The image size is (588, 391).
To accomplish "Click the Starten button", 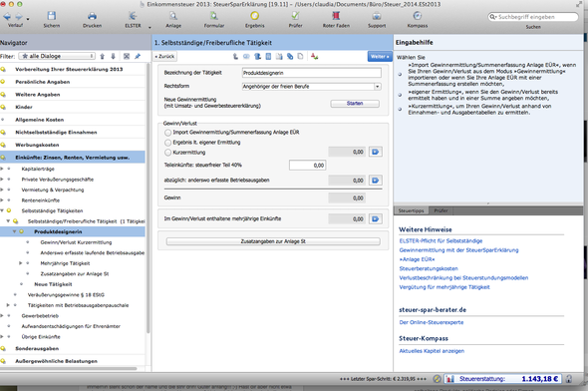I will coord(355,104).
